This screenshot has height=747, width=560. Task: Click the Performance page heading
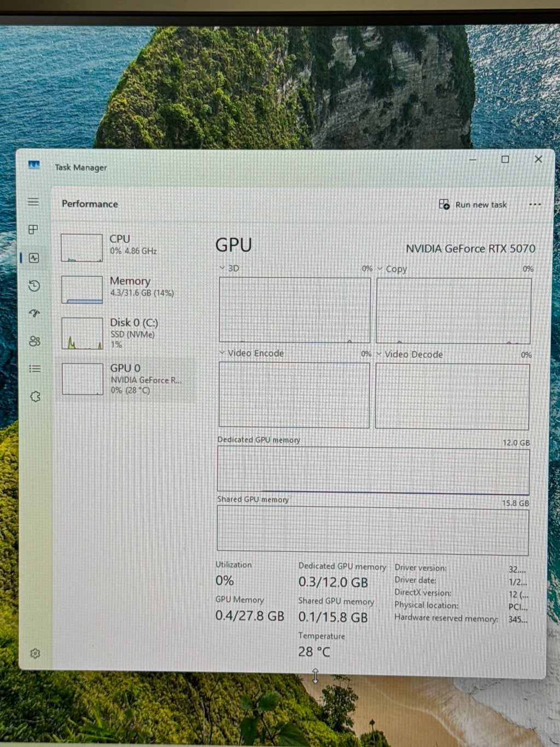[x=90, y=204]
